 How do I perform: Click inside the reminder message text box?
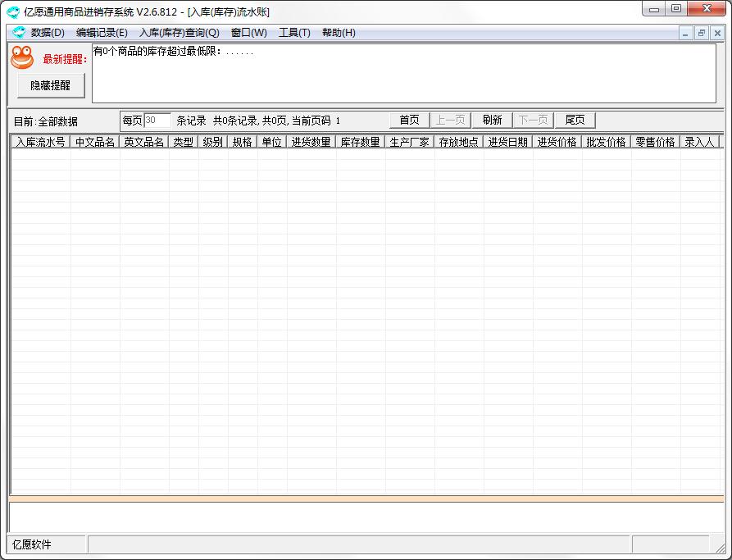(x=404, y=73)
